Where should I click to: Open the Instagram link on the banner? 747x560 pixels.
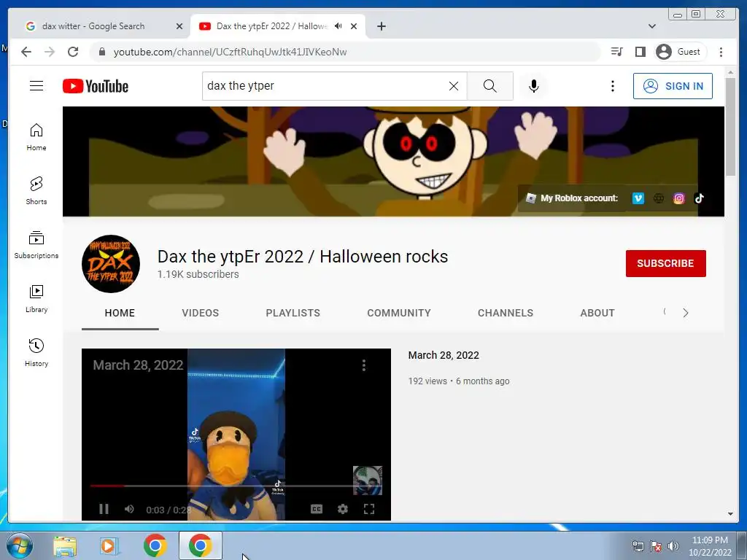click(679, 198)
